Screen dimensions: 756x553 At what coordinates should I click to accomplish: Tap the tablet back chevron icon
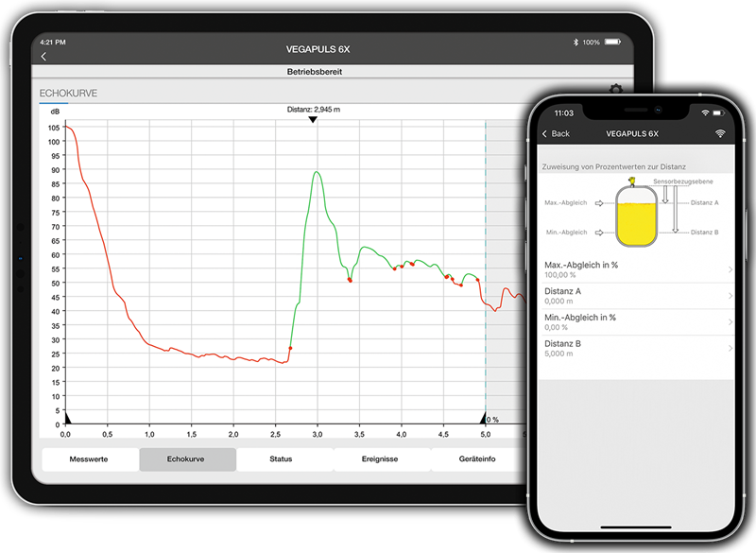pos(44,58)
